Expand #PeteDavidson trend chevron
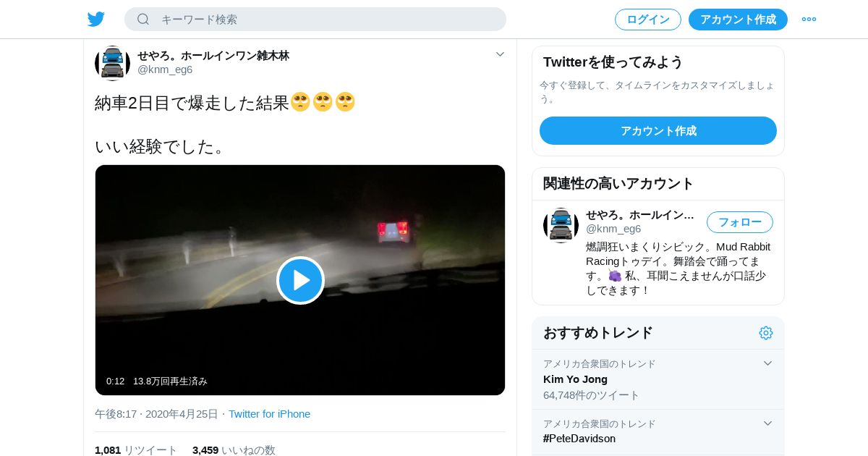Image resolution: width=868 pixels, height=456 pixels. click(x=767, y=423)
